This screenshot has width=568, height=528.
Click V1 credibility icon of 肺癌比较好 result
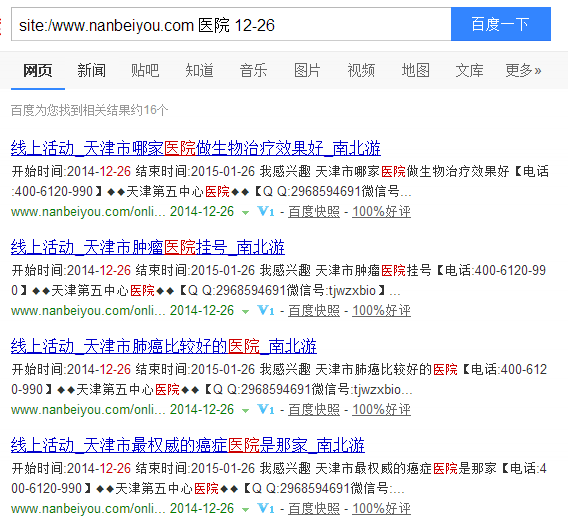(266, 409)
